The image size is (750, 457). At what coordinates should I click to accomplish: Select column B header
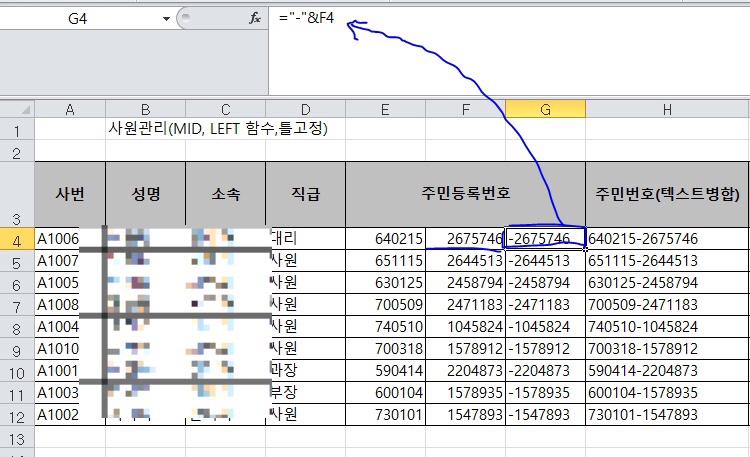coord(145,110)
